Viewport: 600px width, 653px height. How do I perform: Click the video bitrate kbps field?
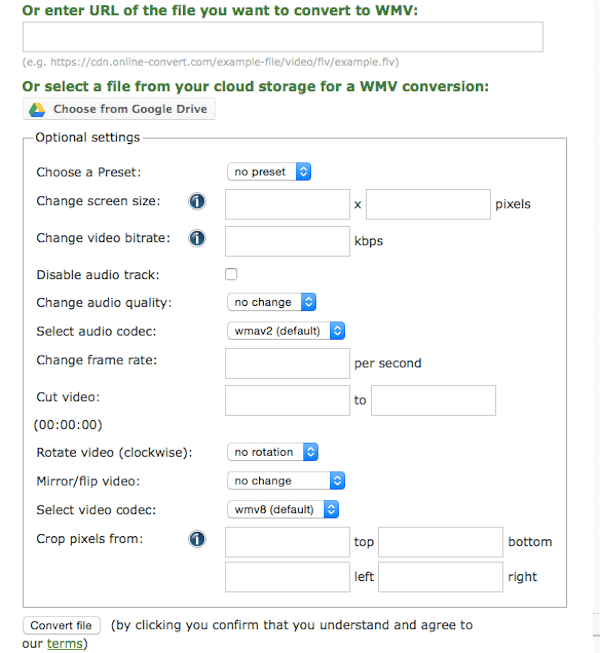[286, 241]
